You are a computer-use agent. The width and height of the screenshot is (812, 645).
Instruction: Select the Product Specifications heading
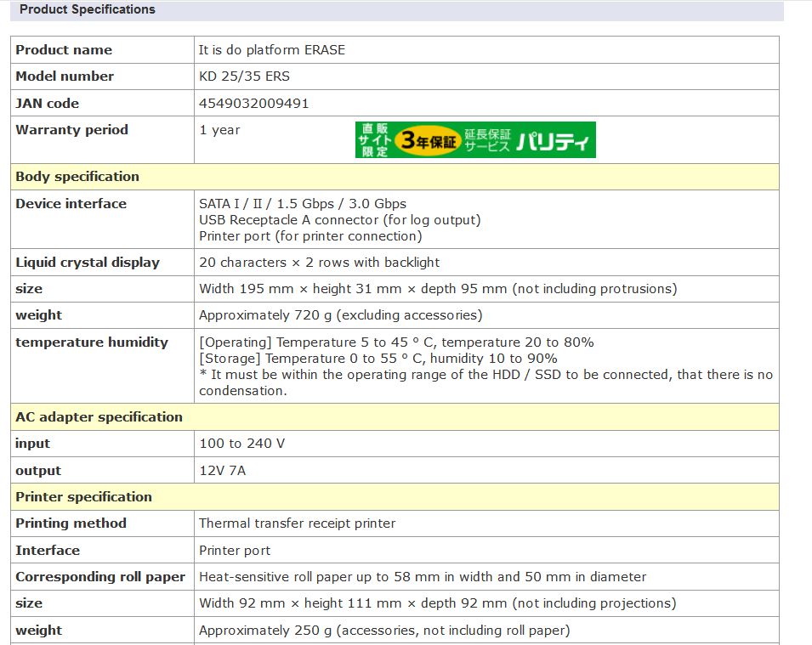[87, 9]
